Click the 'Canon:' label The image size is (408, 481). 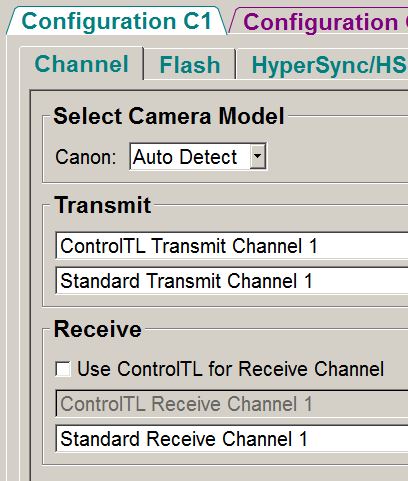(86, 157)
